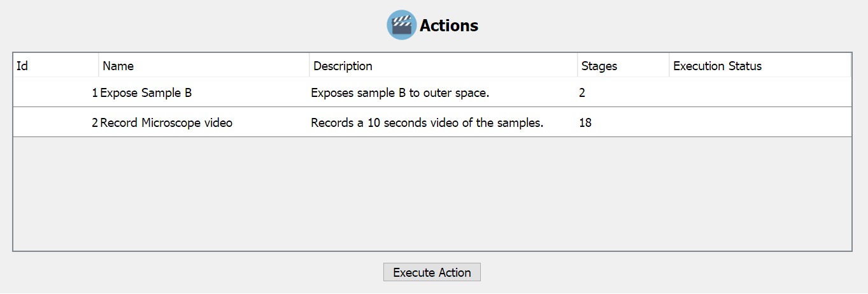The width and height of the screenshot is (868, 294).
Task: Select the Expose Sample B action name
Action: click(146, 92)
